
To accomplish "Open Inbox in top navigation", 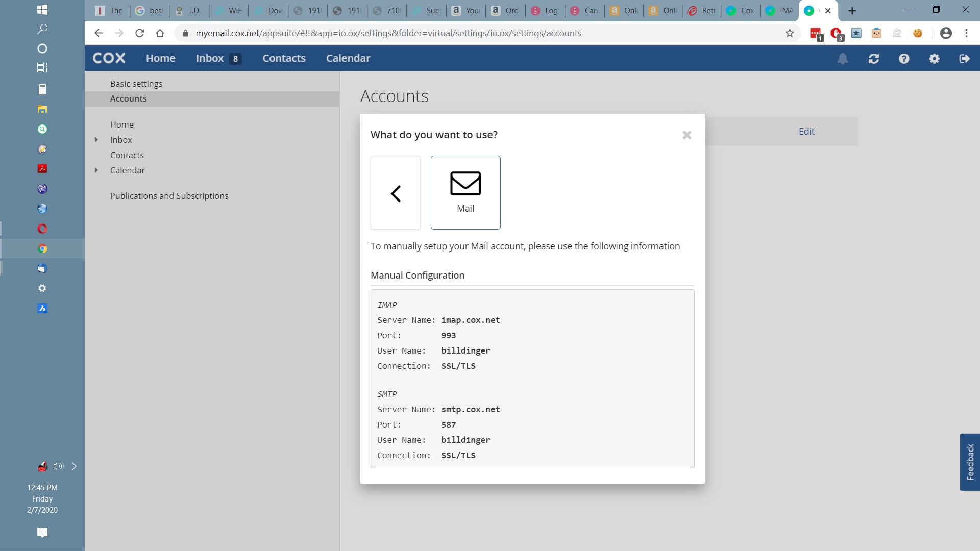I will click(x=218, y=58).
